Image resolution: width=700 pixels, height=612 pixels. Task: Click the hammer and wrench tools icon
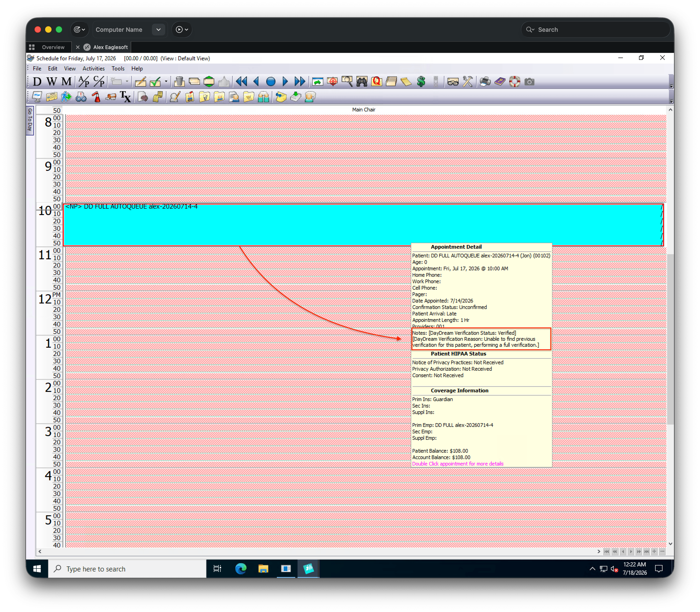(x=468, y=82)
